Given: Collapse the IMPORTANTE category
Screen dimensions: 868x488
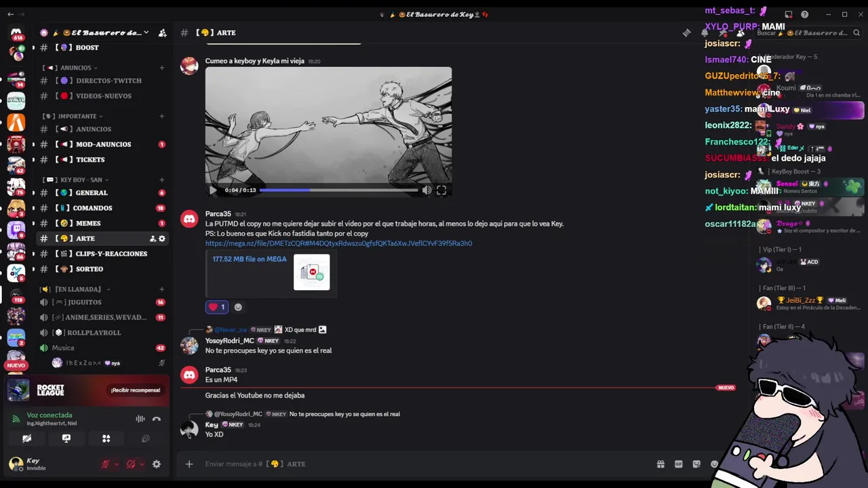Looking at the screenshot, I should (x=73, y=117).
